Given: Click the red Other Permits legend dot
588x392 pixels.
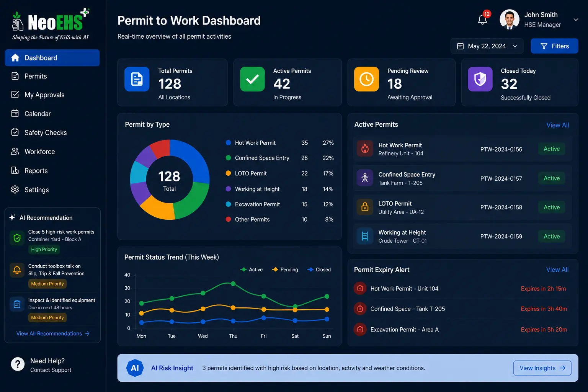Looking at the screenshot, I should 228,219.
